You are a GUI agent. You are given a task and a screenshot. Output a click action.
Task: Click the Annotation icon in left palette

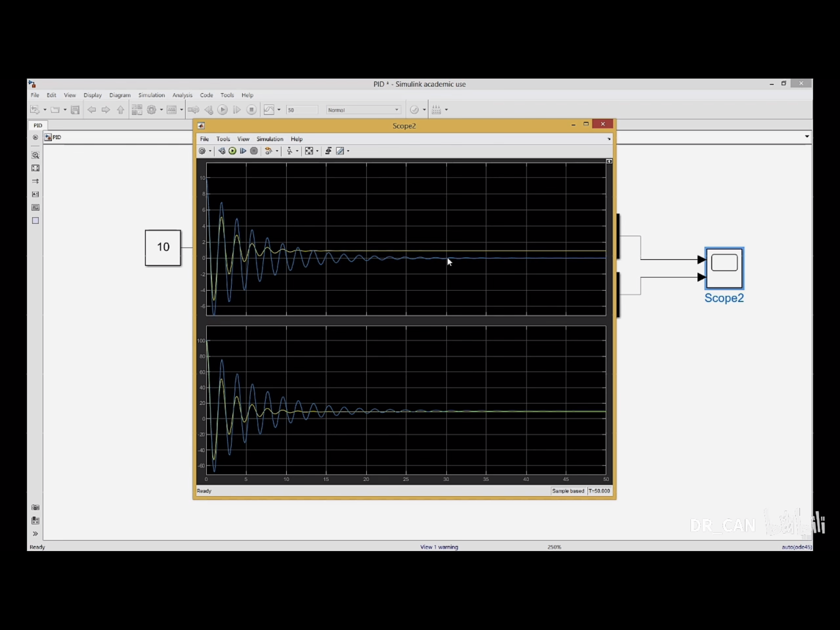click(x=36, y=195)
